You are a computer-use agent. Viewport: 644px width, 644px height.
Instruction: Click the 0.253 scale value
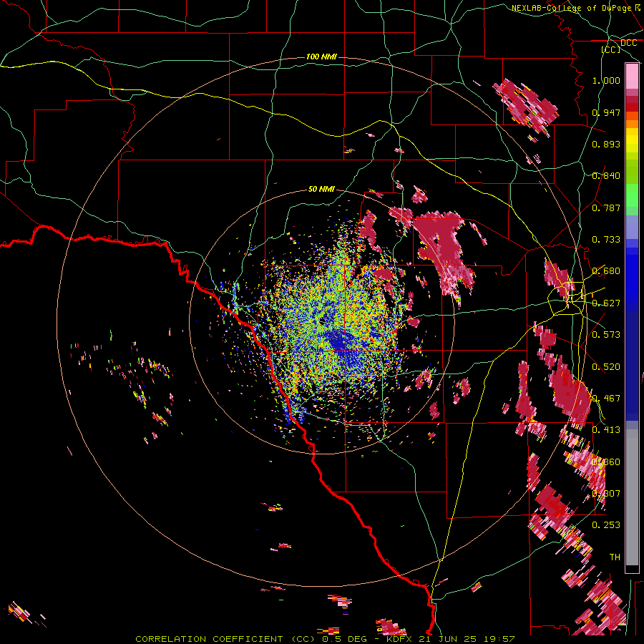[x=606, y=525]
